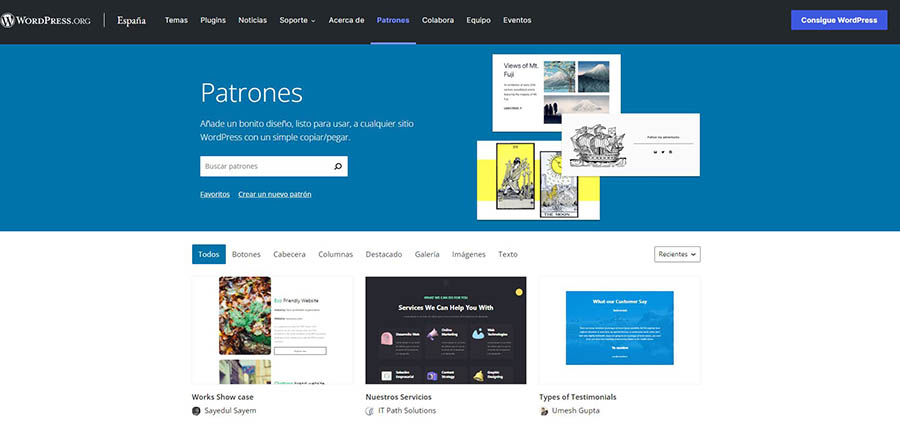Open the Temas menu item

[176, 20]
